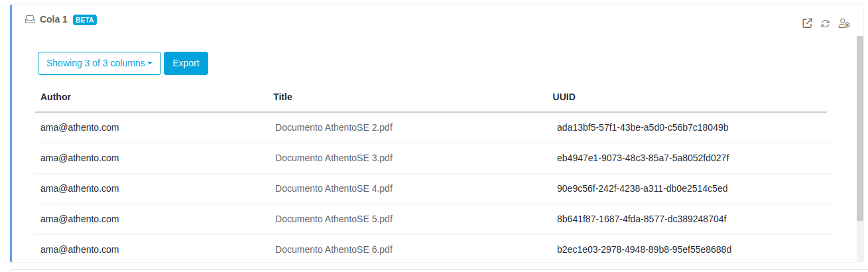This screenshot has width=868, height=272.
Task: Open Documento AthentoSE 6.pdf
Action: [334, 249]
